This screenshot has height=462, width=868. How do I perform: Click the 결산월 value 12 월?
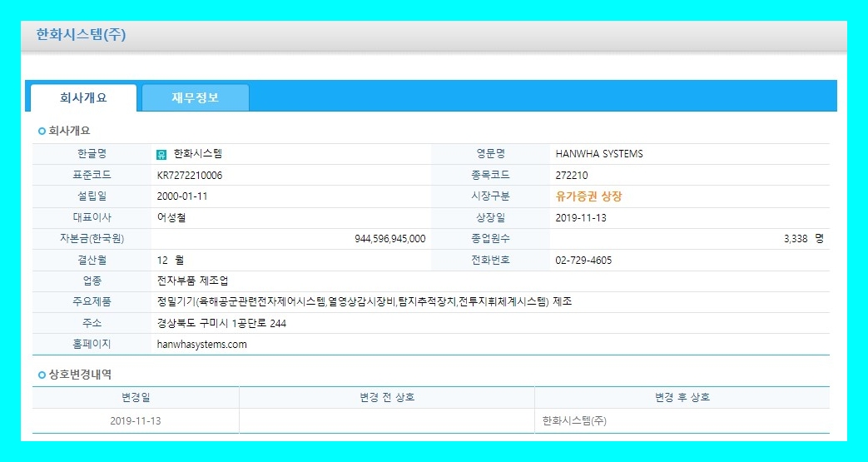click(171, 260)
